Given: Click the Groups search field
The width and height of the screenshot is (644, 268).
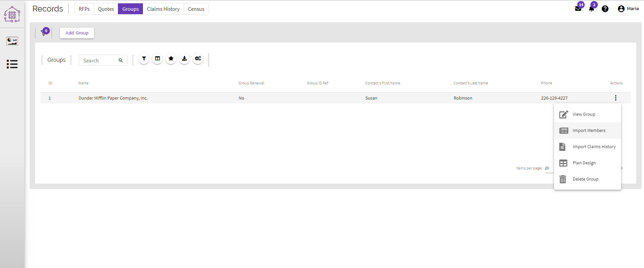Looking at the screenshot, I should [99, 61].
